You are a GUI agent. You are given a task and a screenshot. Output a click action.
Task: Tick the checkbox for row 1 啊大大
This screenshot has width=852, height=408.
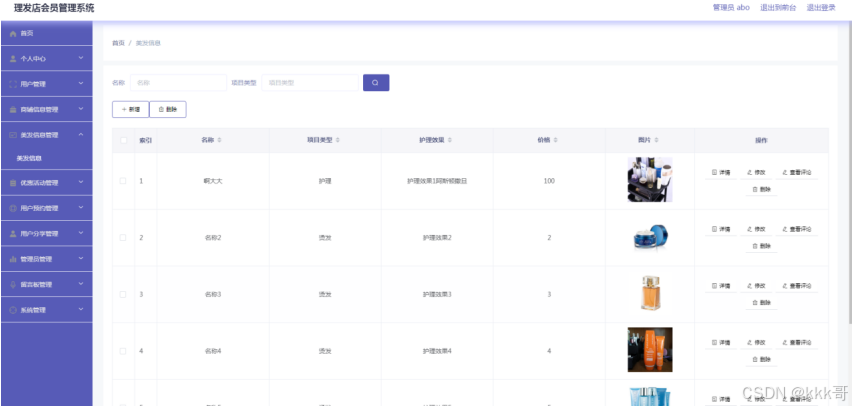(123, 181)
